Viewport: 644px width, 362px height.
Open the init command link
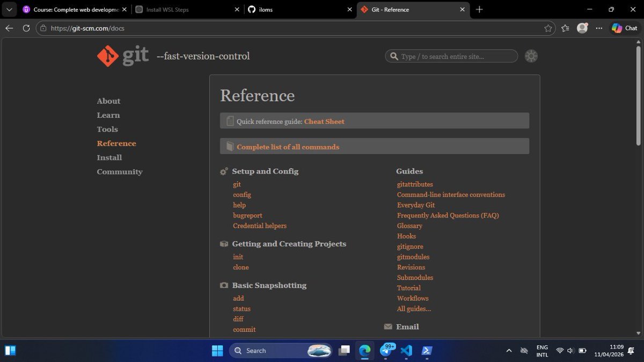(238, 257)
